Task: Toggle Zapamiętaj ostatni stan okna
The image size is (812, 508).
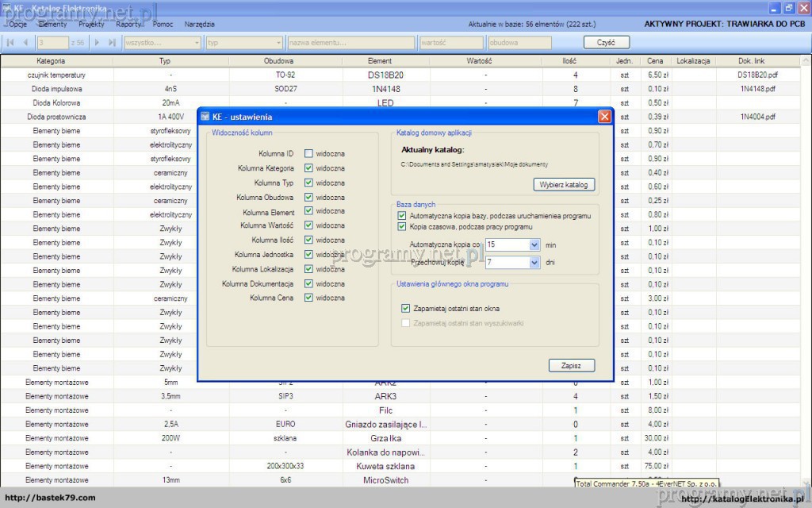Action: coord(405,309)
